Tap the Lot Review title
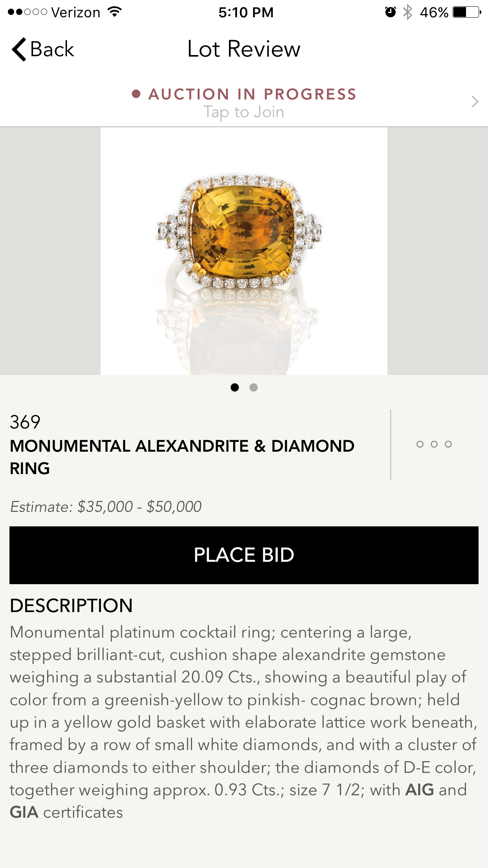Viewport: 488px width, 868px height. 244,49
